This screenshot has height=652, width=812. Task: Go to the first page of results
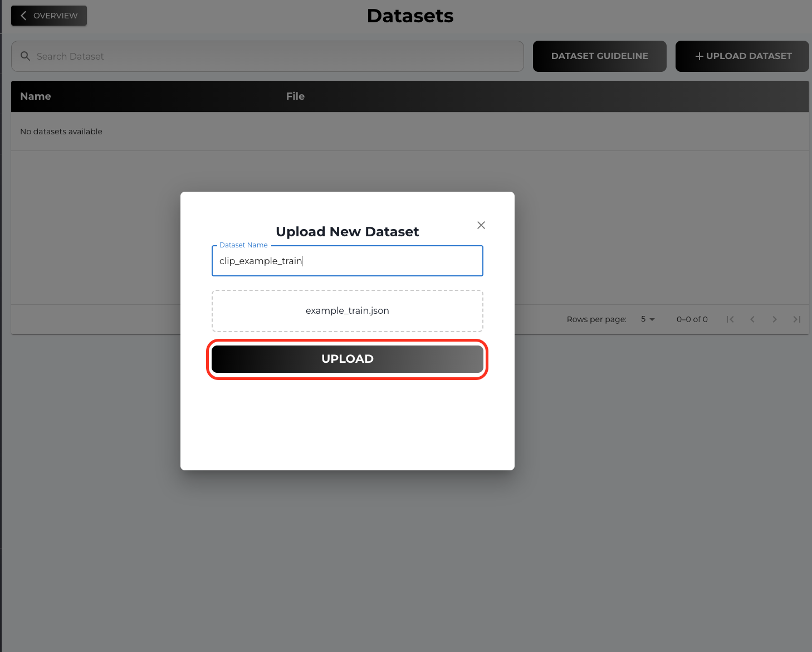coord(730,319)
